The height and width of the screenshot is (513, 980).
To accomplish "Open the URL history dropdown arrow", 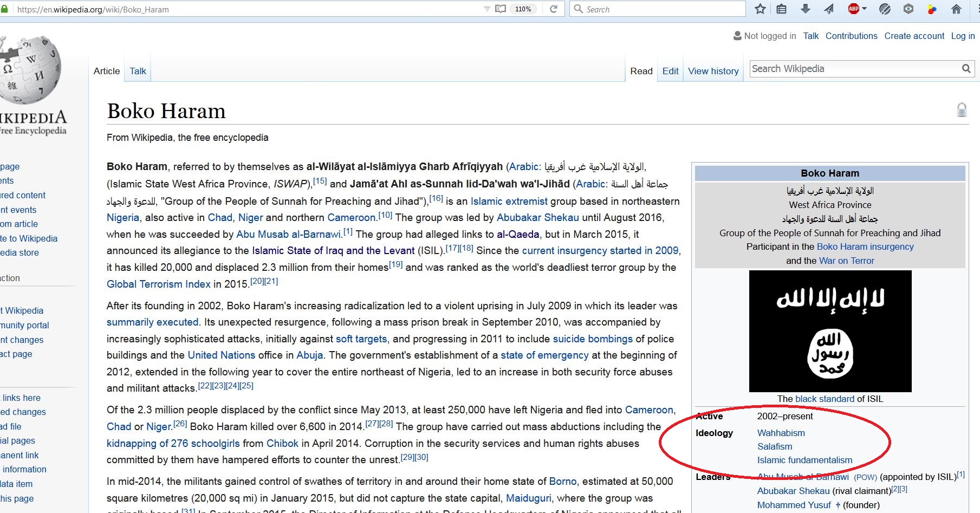I will coord(486,9).
